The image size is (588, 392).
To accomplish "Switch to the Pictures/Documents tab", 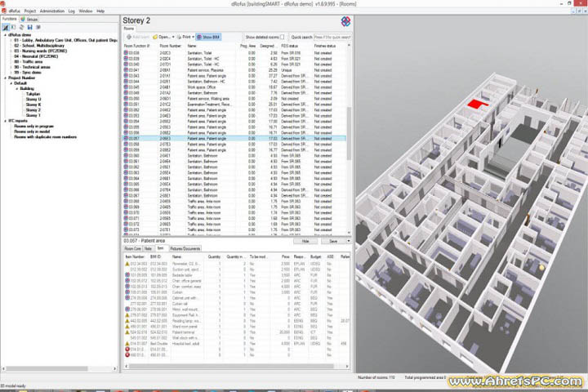I will point(185,249).
